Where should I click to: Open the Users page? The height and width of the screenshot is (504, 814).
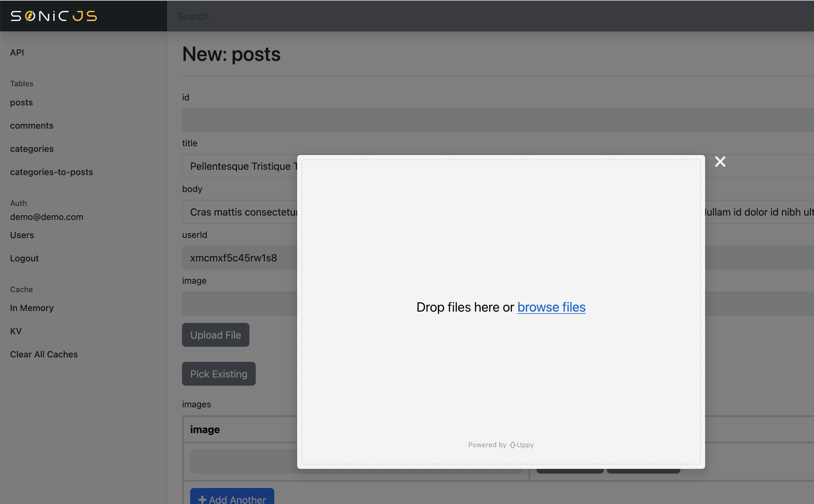click(x=22, y=235)
